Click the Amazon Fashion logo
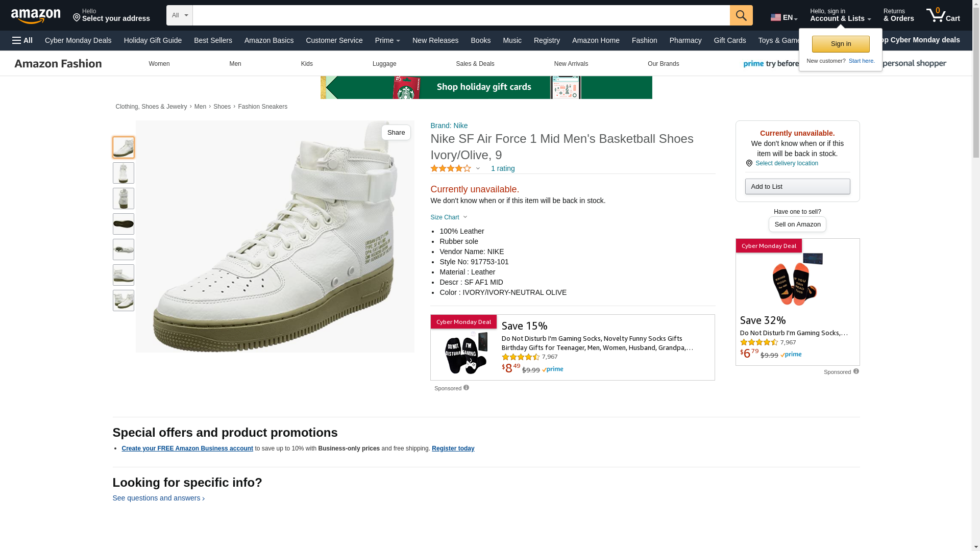 click(58, 64)
